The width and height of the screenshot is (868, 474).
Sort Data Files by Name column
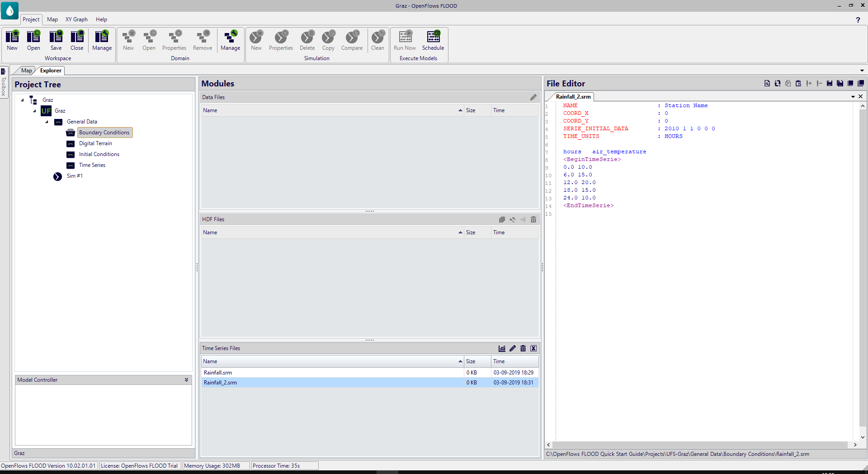coord(332,110)
